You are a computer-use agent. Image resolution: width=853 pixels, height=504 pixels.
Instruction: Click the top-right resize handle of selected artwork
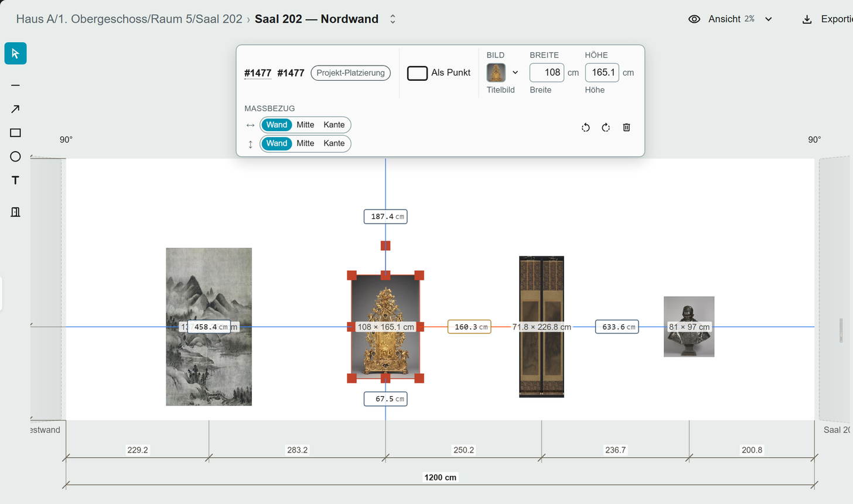pyautogui.click(x=419, y=275)
